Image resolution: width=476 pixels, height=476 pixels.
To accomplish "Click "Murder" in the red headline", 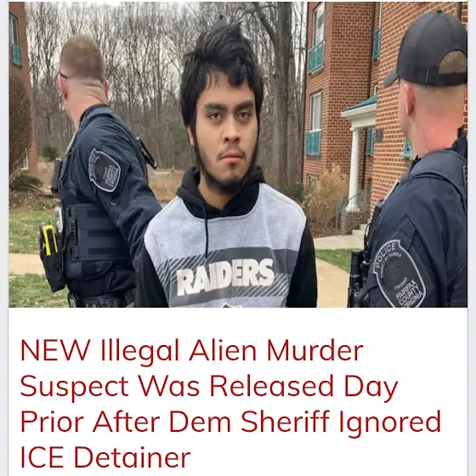I will (315, 350).
